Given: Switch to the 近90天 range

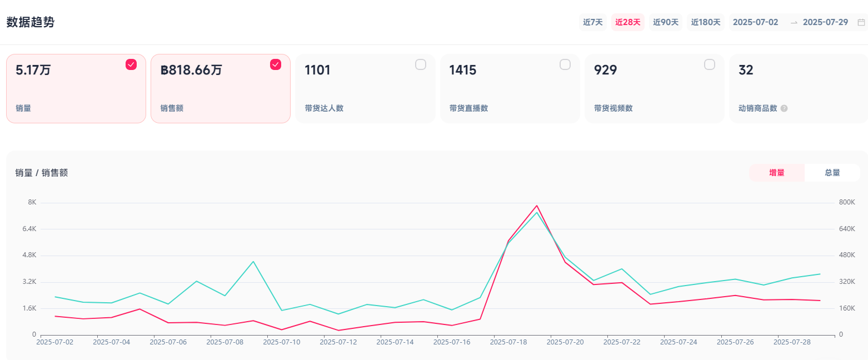Looking at the screenshot, I should pos(666,22).
